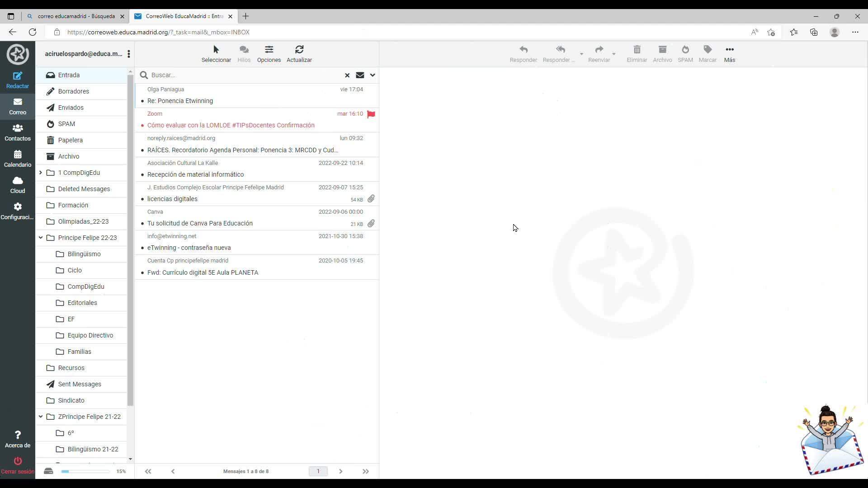Select the Borradores folder
Image resolution: width=868 pixels, height=488 pixels.
[x=73, y=91]
